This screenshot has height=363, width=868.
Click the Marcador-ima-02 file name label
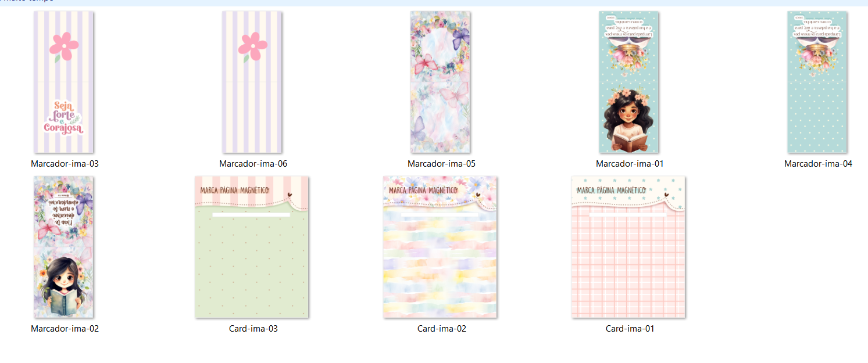click(x=65, y=329)
